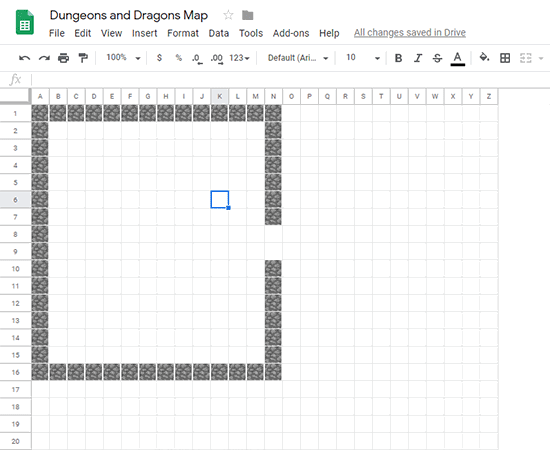This screenshot has height=450, width=550.
Task: Open the Add-ons menu
Action: tap(291, 33)
